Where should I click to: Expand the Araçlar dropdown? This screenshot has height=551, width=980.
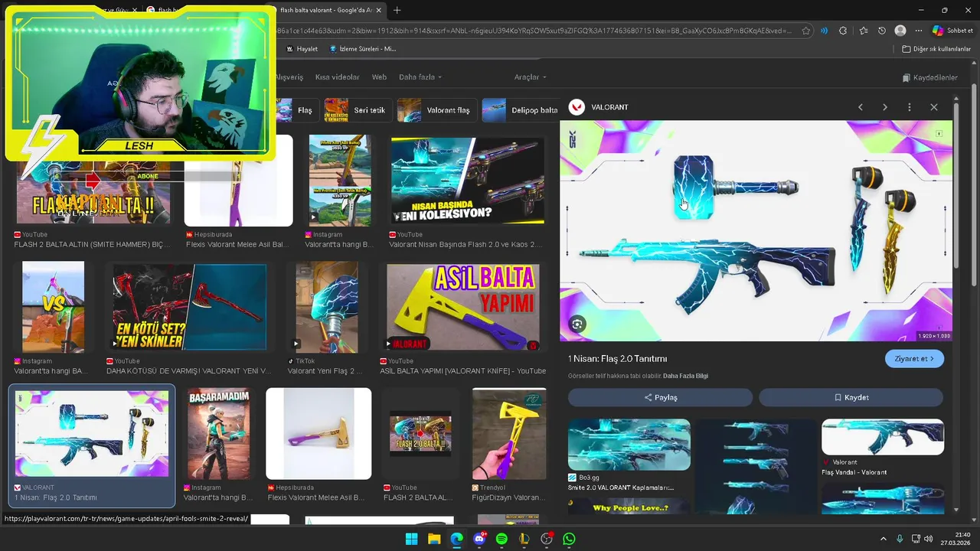531,77
